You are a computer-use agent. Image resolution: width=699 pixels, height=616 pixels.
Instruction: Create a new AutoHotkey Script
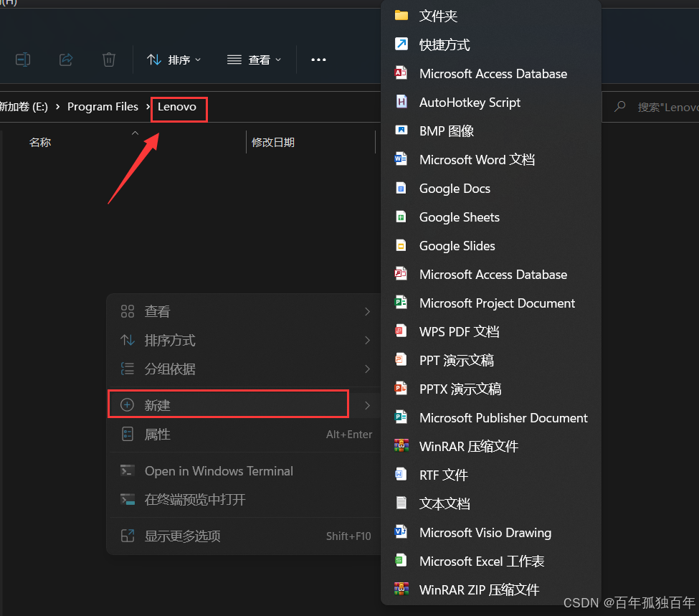coord(491,102)
